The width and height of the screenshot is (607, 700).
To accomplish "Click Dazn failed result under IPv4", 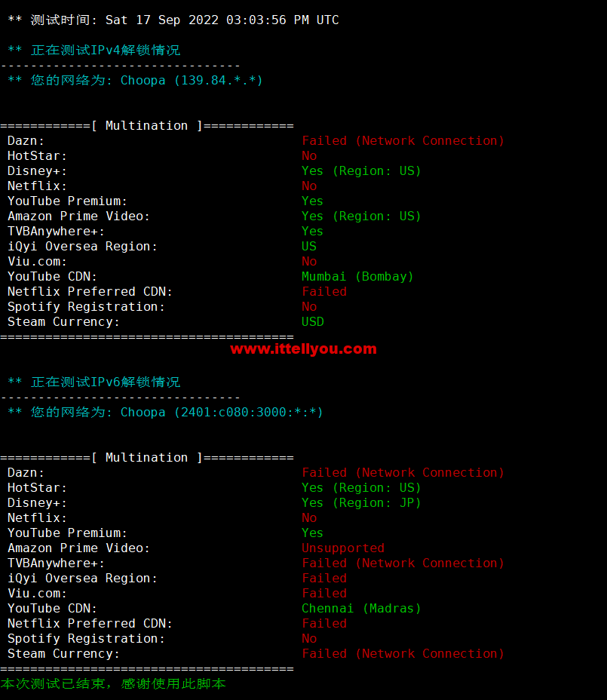I will [x=403, y=140].
